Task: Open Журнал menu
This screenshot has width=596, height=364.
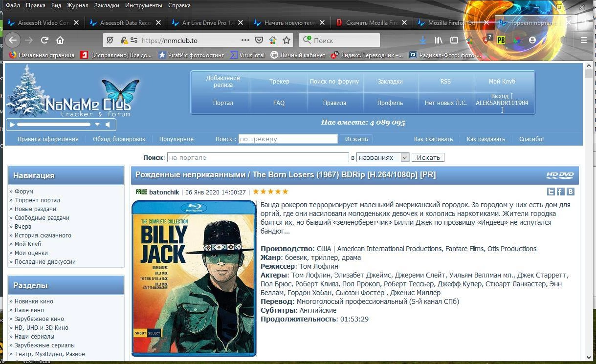Action: click(78, 5)
